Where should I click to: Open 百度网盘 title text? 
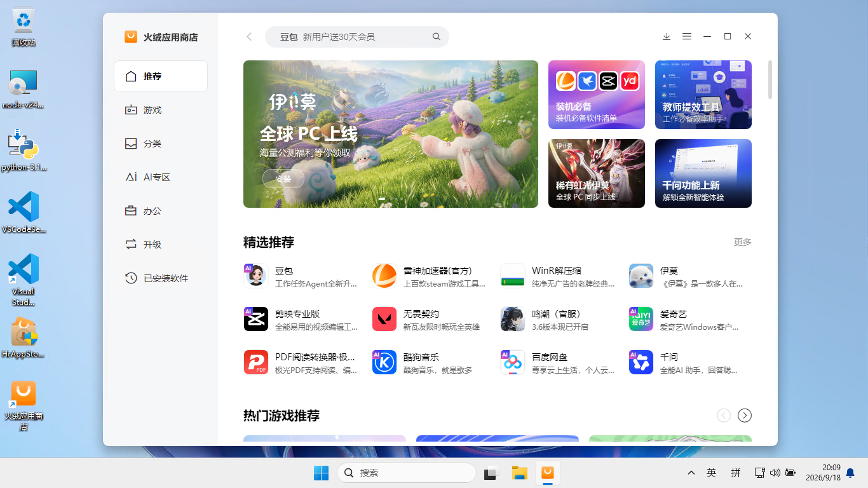coord(550,357)
